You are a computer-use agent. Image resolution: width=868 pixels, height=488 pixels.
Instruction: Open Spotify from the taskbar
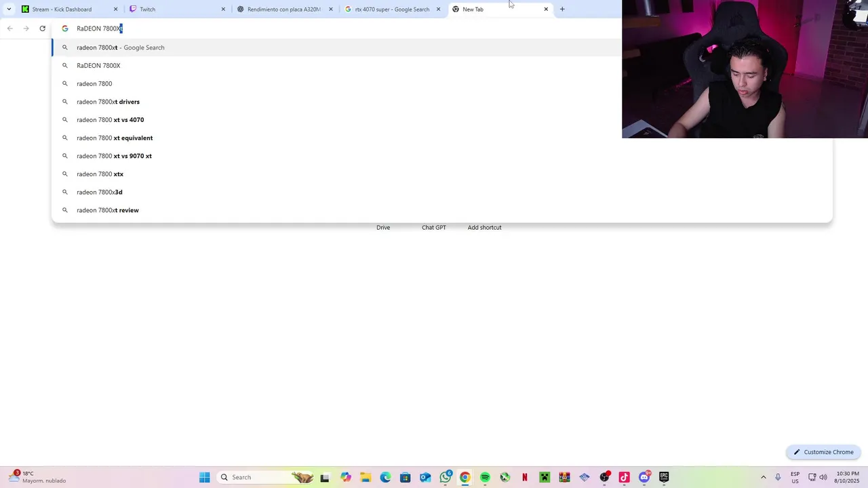click(x=485, y=477)
